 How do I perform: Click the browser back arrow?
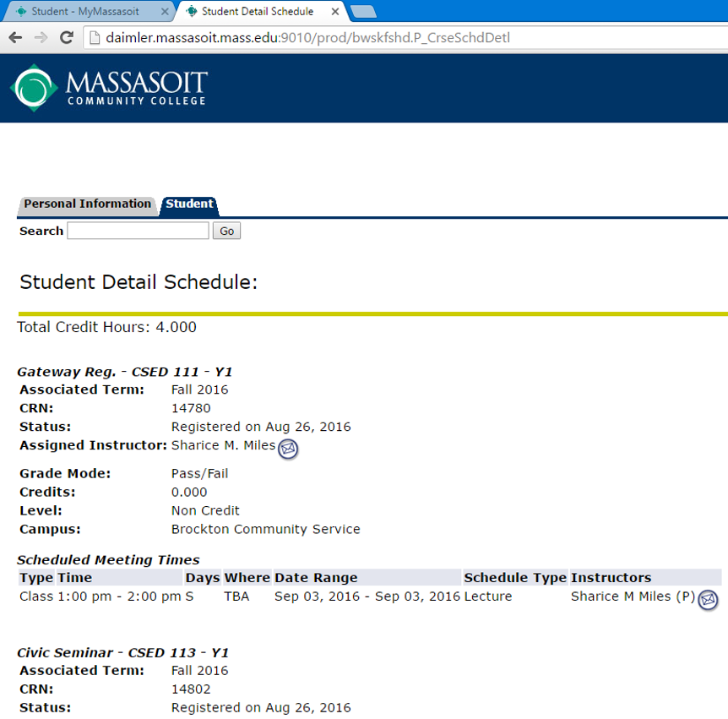pos(14,37)
